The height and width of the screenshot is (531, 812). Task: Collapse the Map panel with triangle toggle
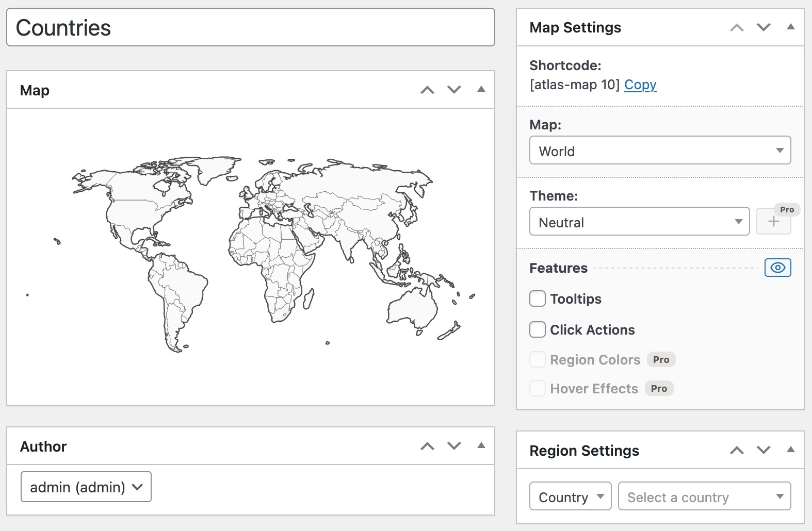481,90
